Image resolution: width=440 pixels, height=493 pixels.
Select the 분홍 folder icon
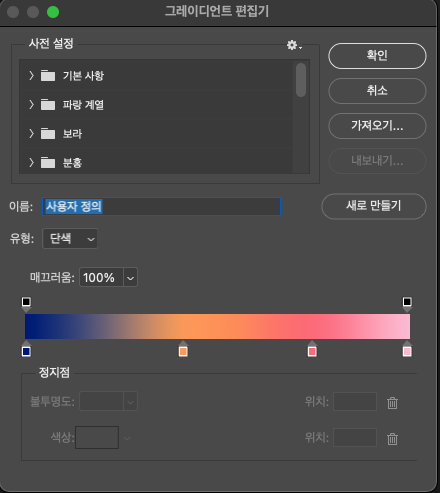(x=48, y=163)
